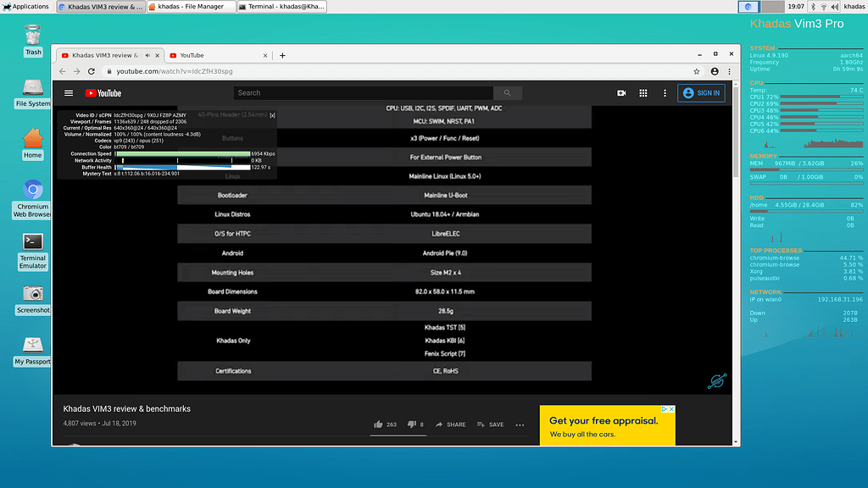This screenshot has height=488, width=868.
Task: Bookmark this page with the star icon
Action: pos(697,72)
